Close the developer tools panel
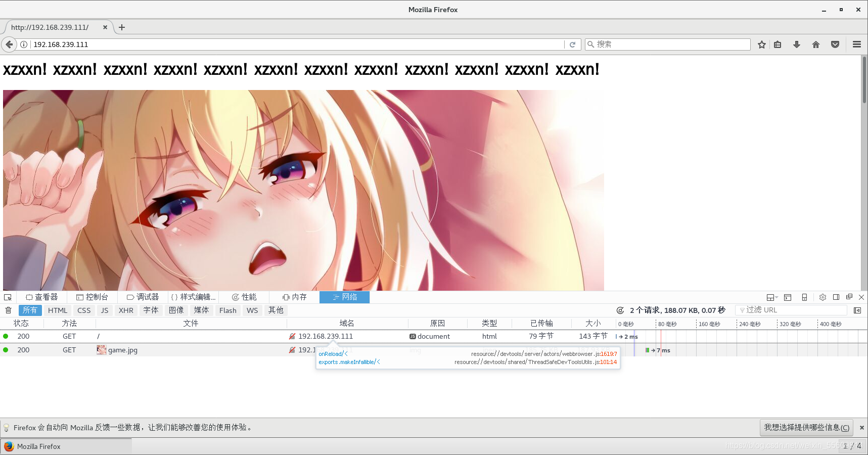This screenshot has height=455, width=868. point(861,297)
